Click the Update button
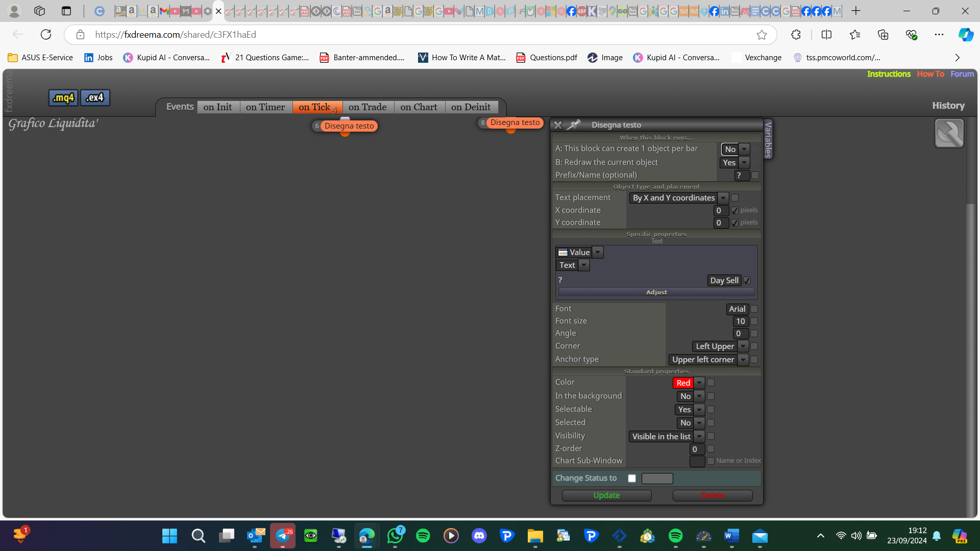Screen dimensions: 980x551 pos(606,495)
